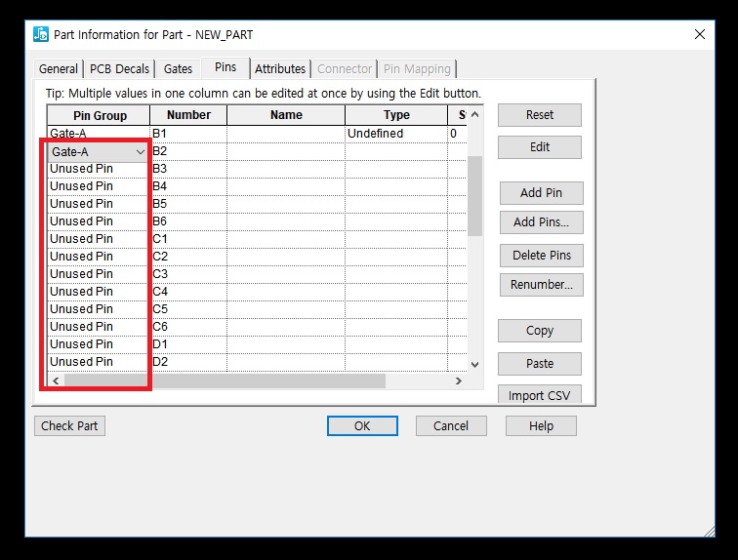Click the Delete Pins button
The image size is (738, 560).
(539, 256)
